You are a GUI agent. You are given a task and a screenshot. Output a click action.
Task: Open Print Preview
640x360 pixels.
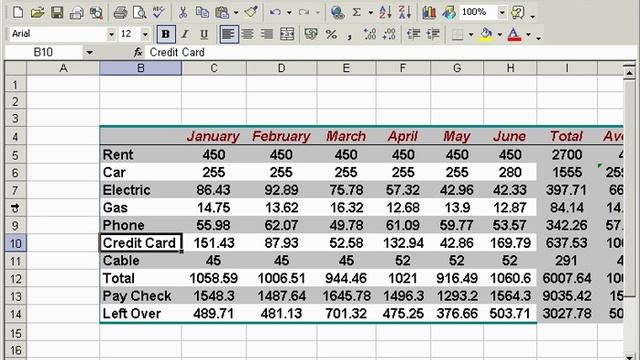(139, 13)
